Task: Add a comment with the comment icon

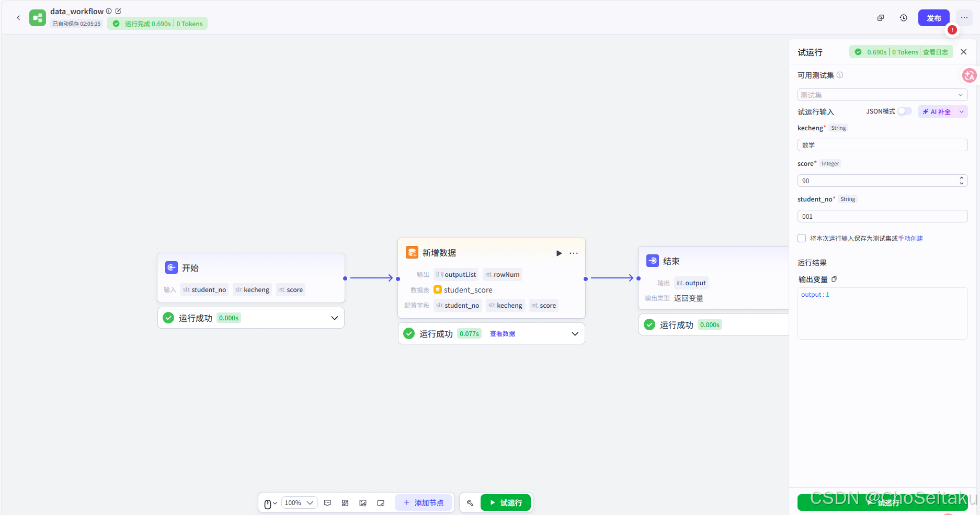Action: [x=327, y=503]
